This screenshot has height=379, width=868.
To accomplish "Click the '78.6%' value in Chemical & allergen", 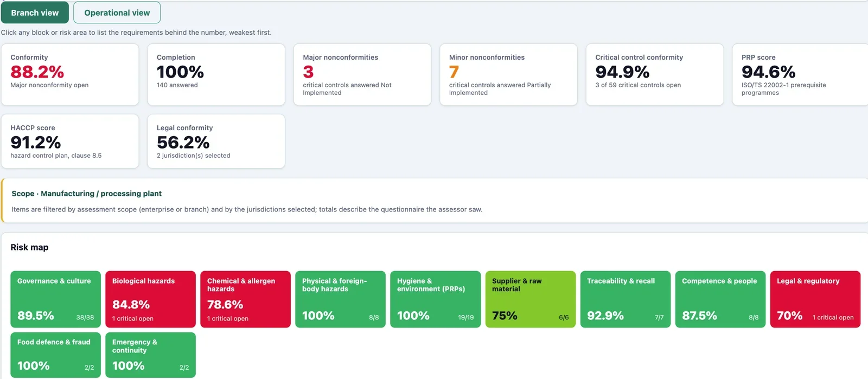I will 225,305.
